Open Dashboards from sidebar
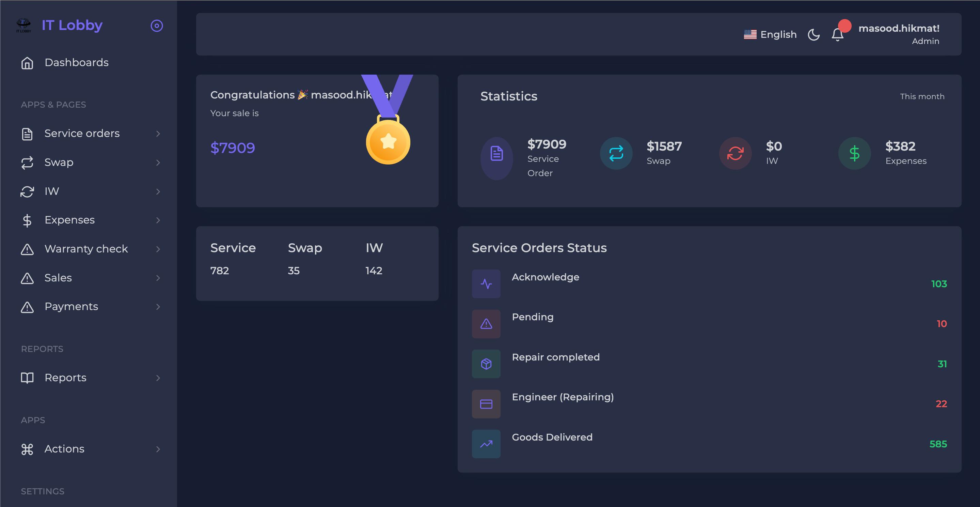The width and height of the screenshot is (980, 507). [76, 62]
